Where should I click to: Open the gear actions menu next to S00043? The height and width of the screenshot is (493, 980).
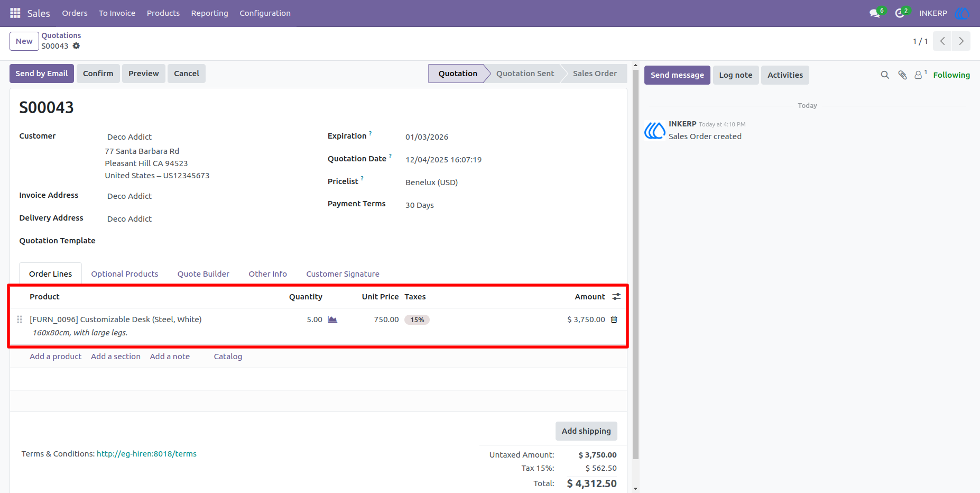pyautogui.click(x=76, y=46)
